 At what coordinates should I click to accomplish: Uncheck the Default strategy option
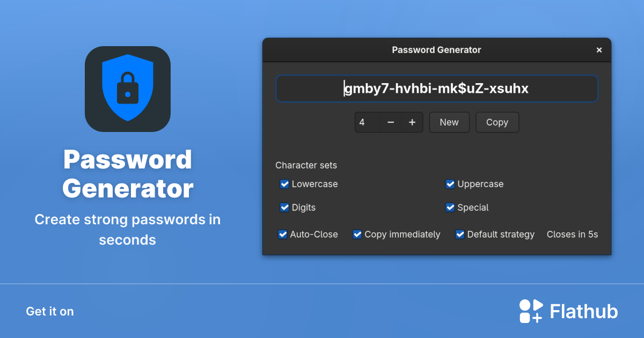point(460,234)
